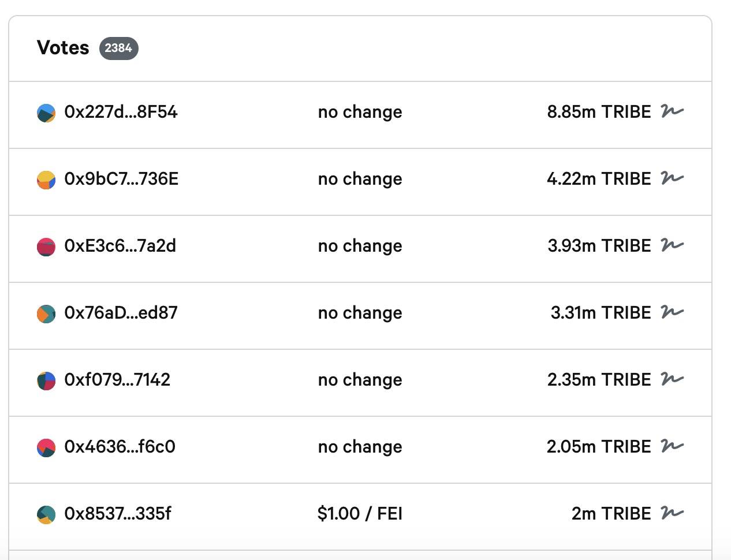Click signature icon next to 3.93m TRIBE

pos(672,245)
